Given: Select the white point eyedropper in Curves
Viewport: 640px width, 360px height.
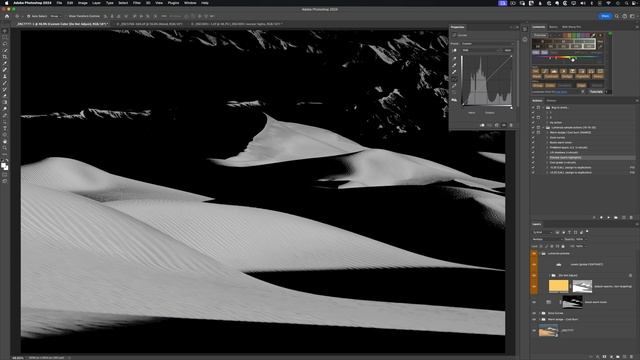Looking at the screenshot, I should tap(454, 71).
